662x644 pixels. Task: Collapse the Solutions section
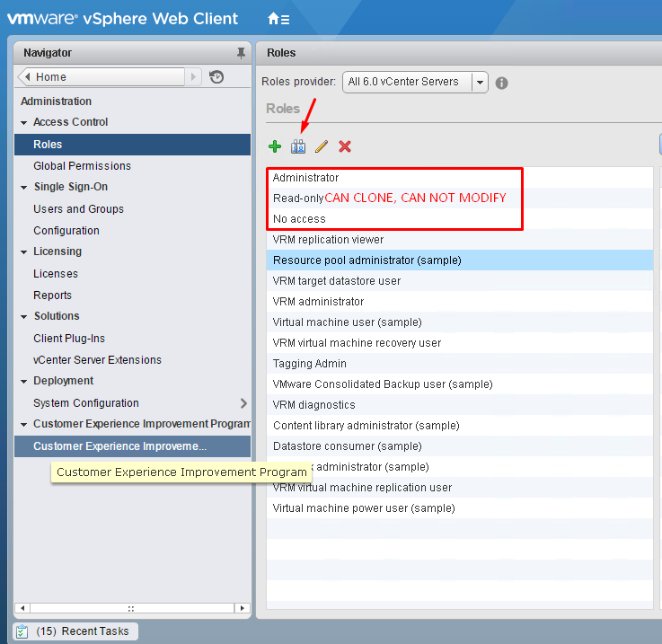[x=24, y=317]
